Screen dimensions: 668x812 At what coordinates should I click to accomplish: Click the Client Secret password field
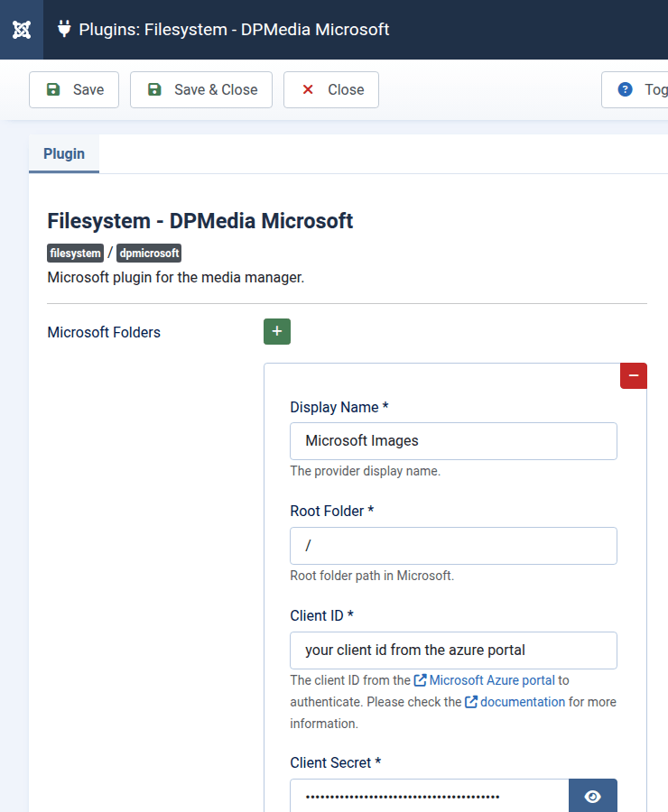click(430, 796)
